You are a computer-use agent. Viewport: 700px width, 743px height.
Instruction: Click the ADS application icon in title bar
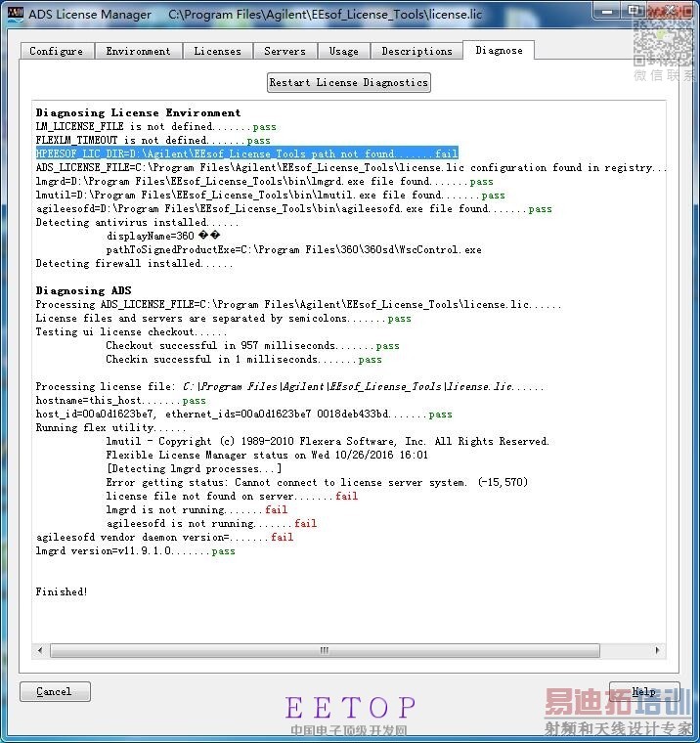pos(16,13)
